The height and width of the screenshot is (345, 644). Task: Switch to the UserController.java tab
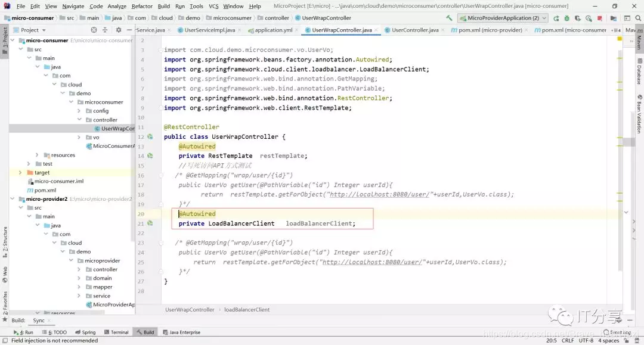415,30
